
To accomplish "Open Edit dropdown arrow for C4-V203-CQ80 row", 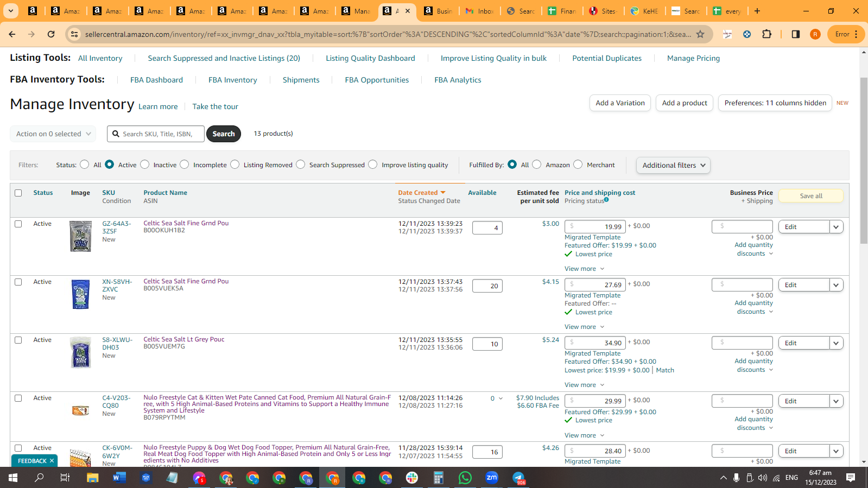I will coord(837,401).
